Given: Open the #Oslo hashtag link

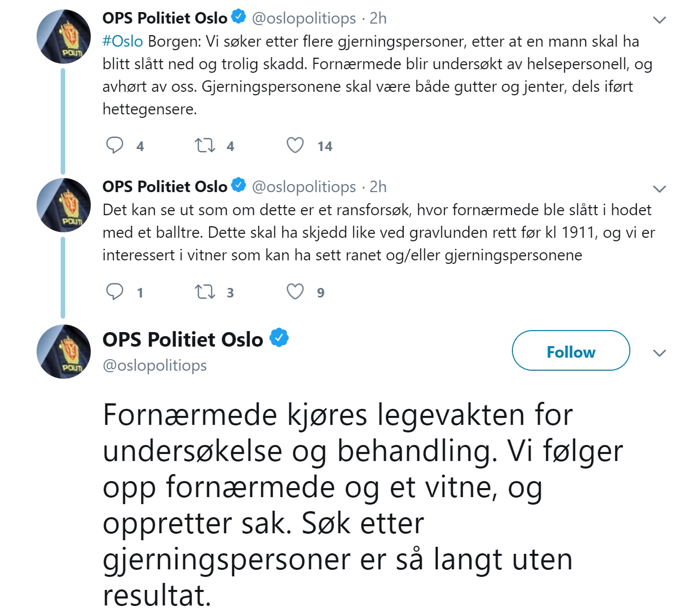Looking at the screenshot, I should click(x=123, y=41).
